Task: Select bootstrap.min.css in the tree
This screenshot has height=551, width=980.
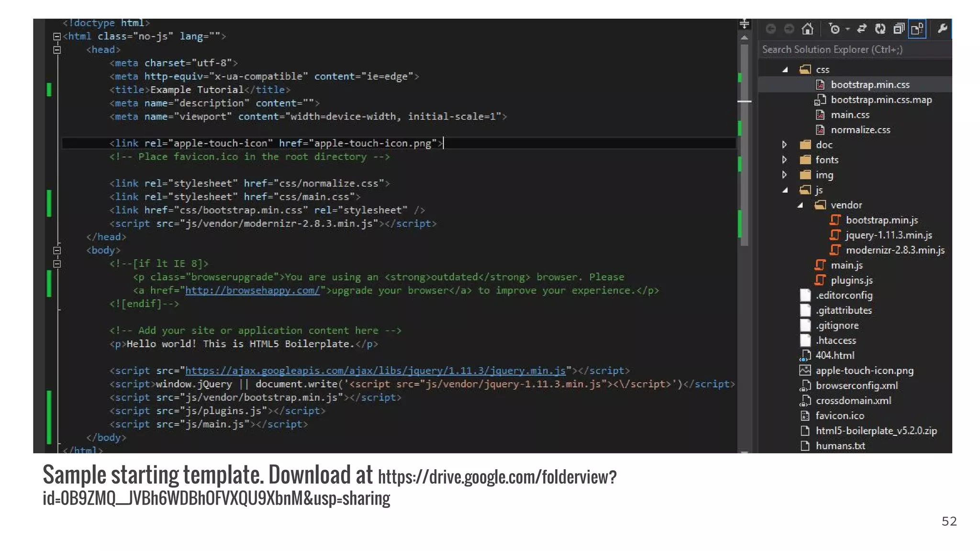Action: (870, 85)
